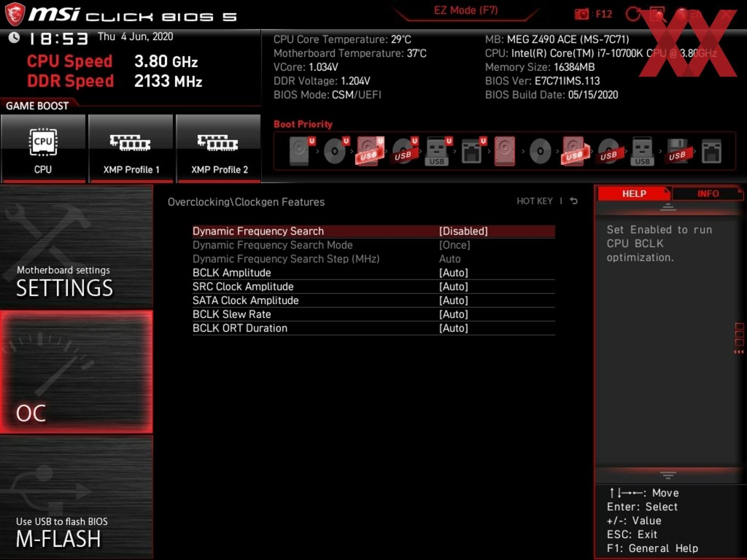Screen dimensions: 747x560
Task: Enable XMP Profile 1
Action: 131,148
